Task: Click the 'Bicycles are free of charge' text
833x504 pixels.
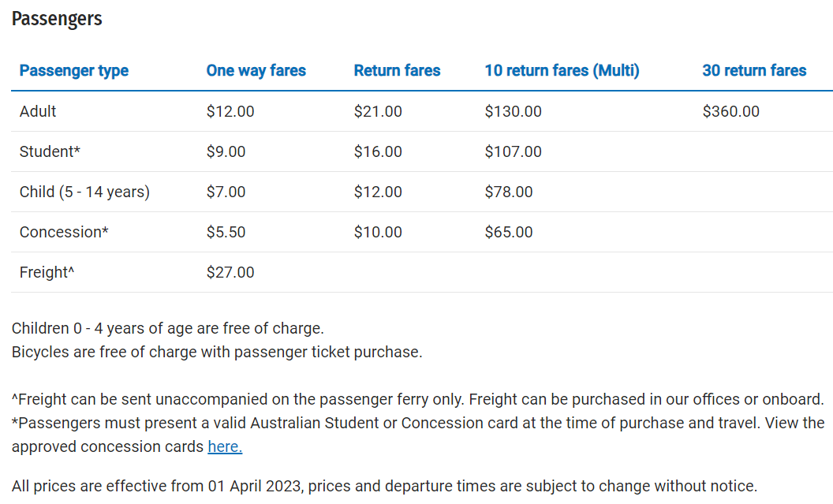Action: coord(217,353)
